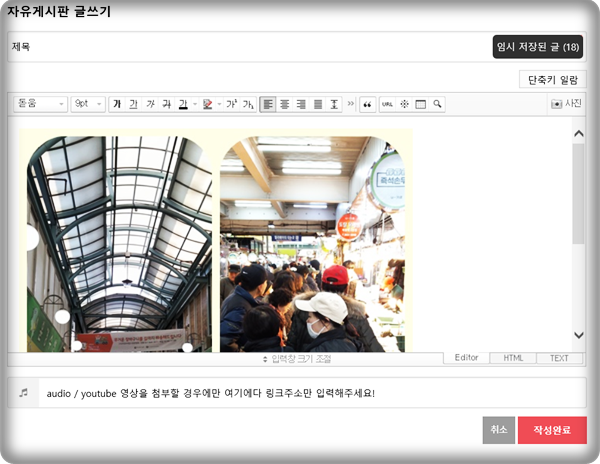Apply italic text style

point(150,104)
